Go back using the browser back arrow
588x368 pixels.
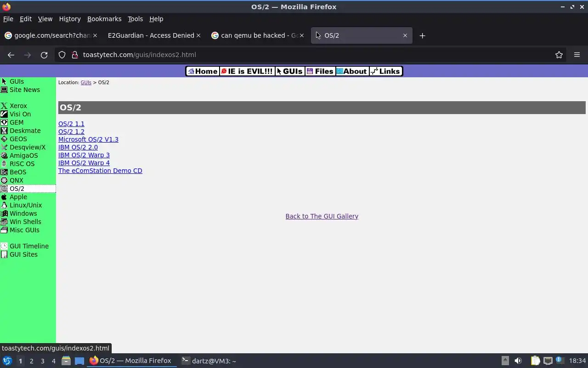11,55
